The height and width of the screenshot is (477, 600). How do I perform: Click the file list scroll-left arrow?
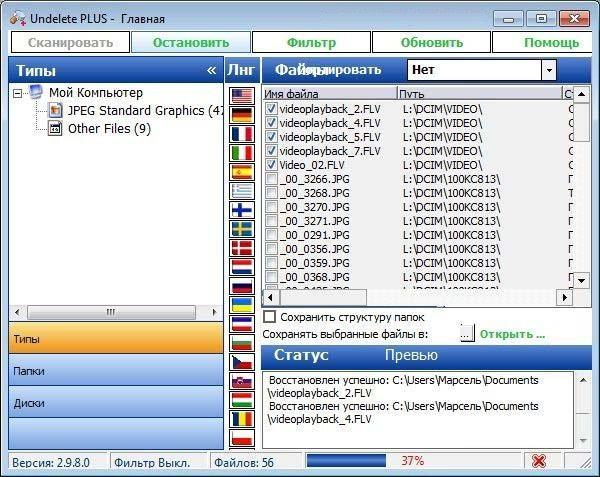click(271, 297)
